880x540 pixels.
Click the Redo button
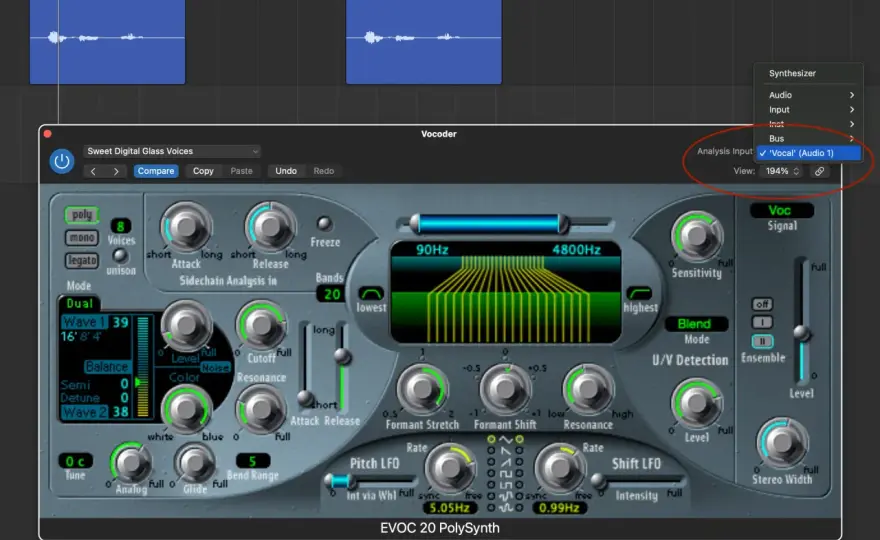coord(323,171)
